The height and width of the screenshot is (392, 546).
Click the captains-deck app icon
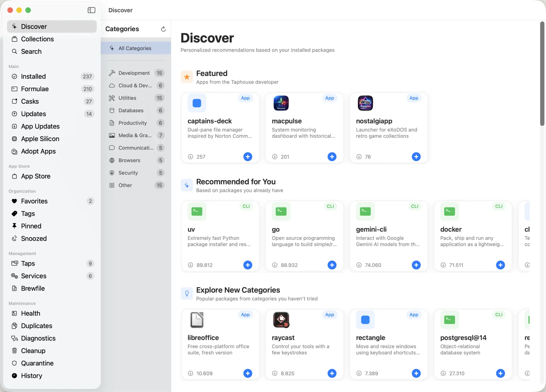tap(197, 103)
